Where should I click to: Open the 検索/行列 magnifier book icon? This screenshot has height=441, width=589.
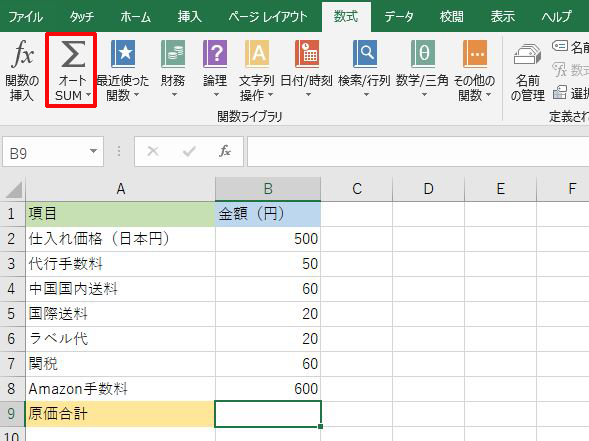364,54
